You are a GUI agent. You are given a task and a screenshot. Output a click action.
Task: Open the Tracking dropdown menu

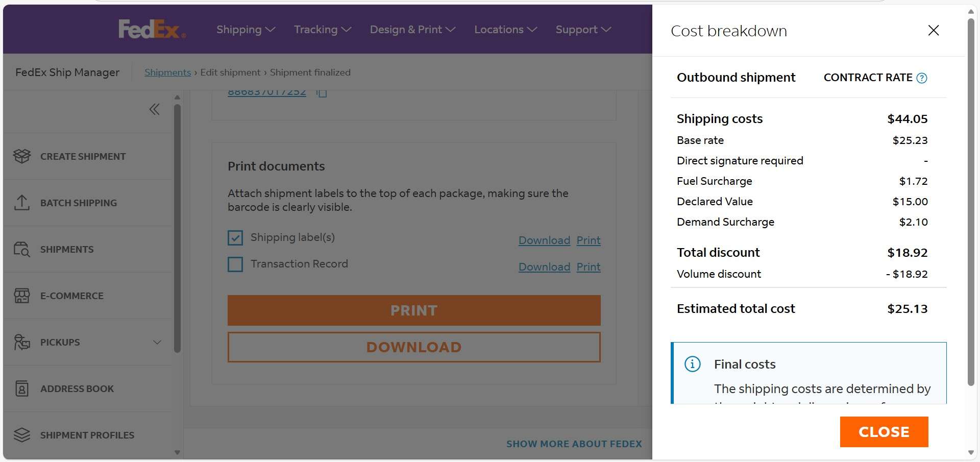[322, 30]
